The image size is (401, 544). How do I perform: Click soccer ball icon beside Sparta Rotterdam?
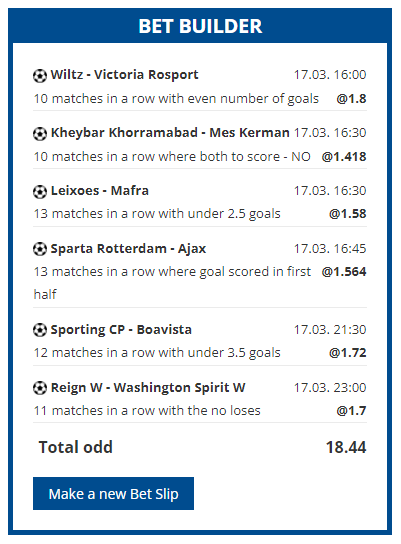pyautogui.click(x=40, y=249)
